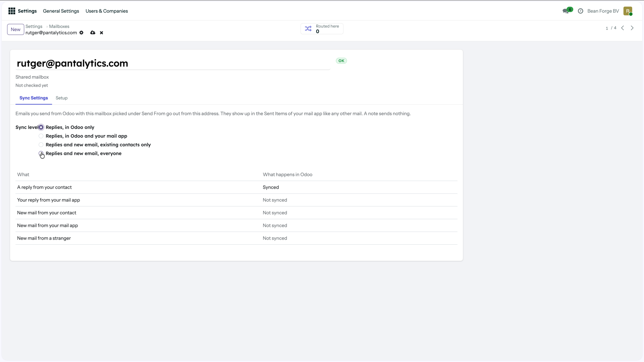Click 'New mail from your contact' row
The width and height of the screenshot is (644, 362).
pos(236,213)
